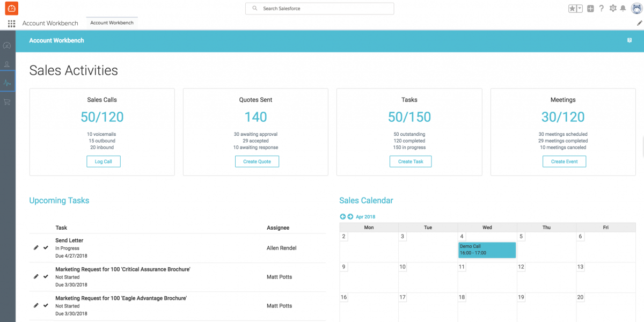
Task: Switch to the Account Workbench tab
Action: click(112, 23)
